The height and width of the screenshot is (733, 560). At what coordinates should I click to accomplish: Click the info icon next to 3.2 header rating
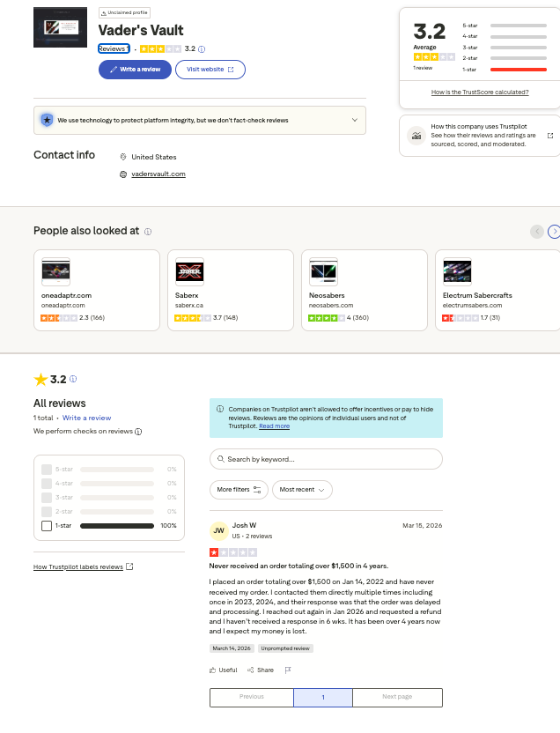[x=202, y=49]
